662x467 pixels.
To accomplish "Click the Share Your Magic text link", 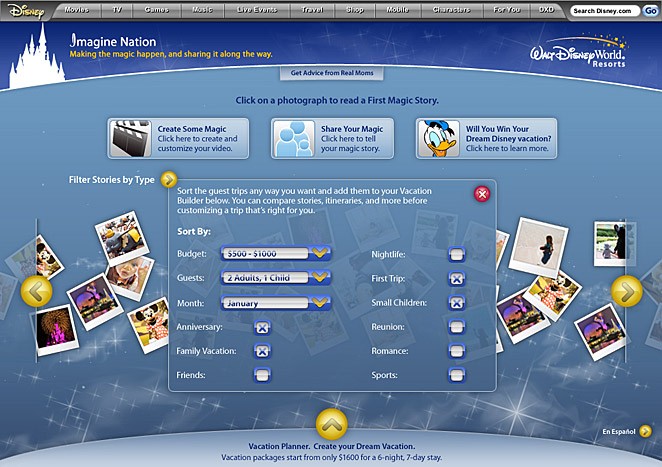I will click(x=352, y=129).
